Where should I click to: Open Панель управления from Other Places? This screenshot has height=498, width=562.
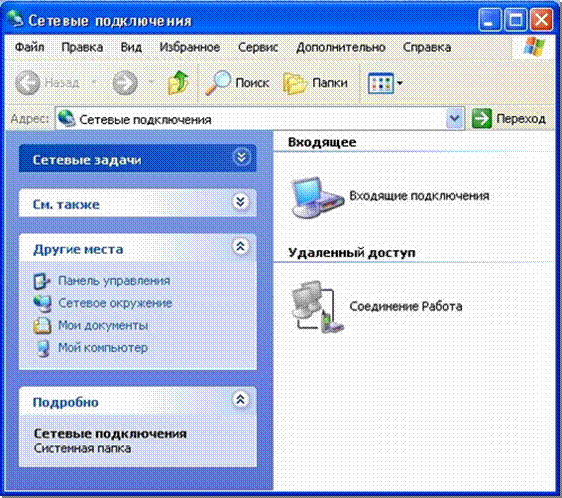[x=114, y=281]
